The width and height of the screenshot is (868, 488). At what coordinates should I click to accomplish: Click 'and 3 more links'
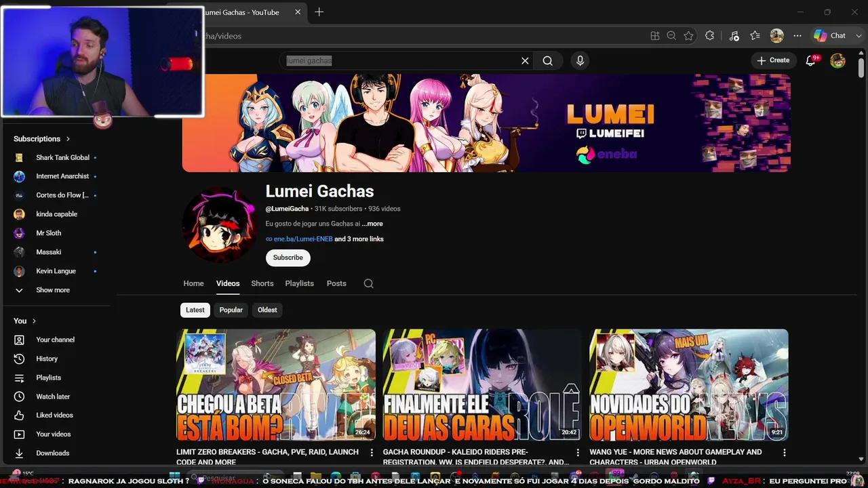[x=359, y=239]
